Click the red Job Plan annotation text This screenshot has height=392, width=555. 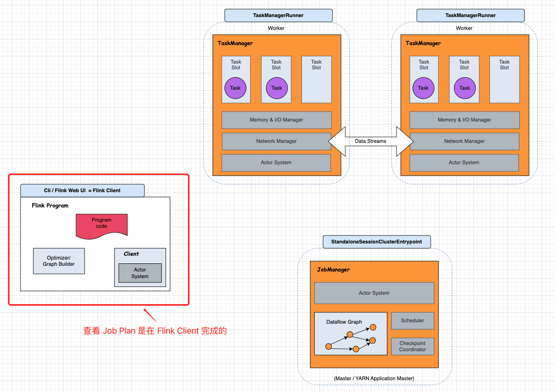(155, 331)
